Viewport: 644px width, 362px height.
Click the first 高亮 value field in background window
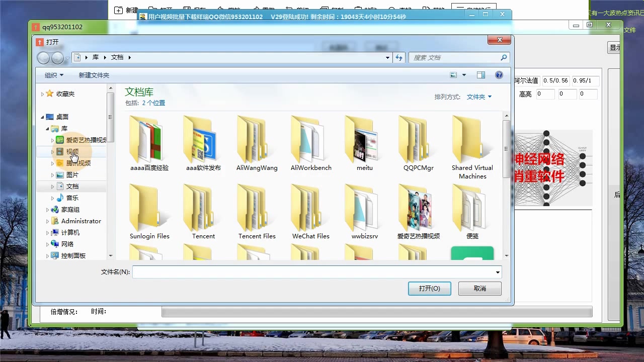pyautogui.click(x=545, y=94)
